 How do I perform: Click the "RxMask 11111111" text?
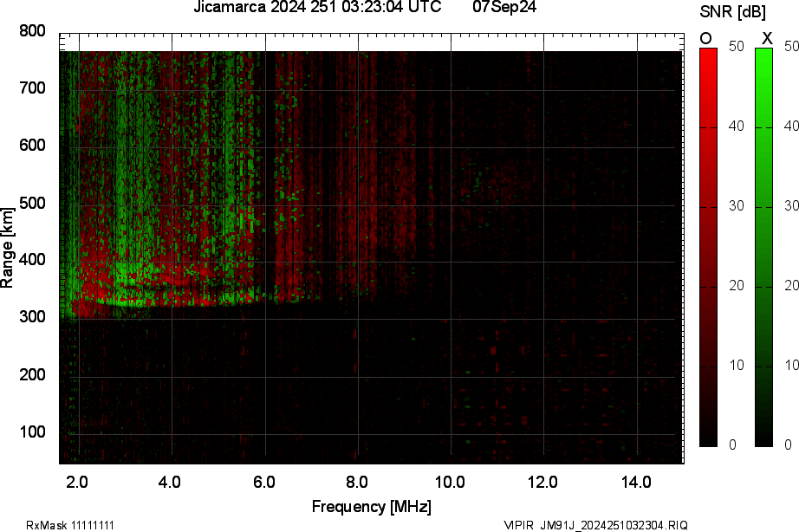click(70, 525)
